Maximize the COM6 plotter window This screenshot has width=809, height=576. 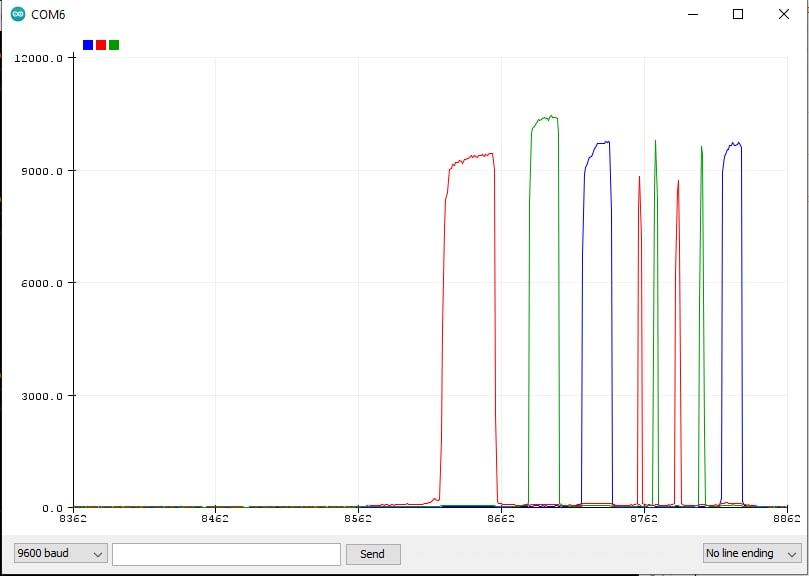(x=738, y=15)
